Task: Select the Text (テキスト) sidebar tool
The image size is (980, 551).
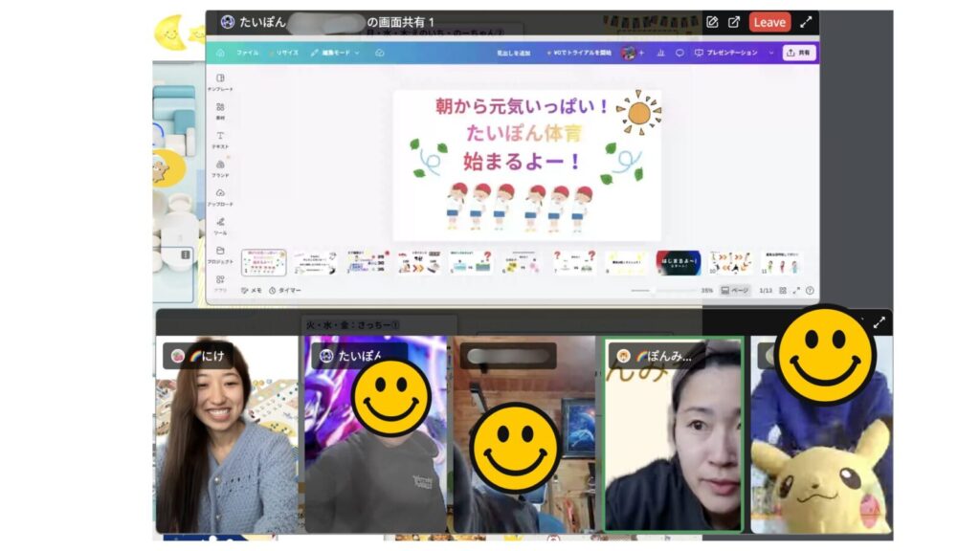Action: 220,139
